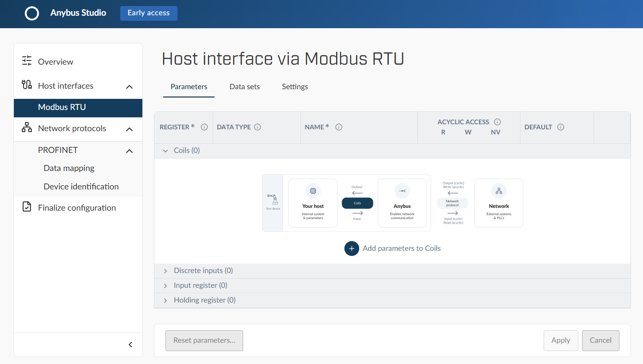The width and height of the screenshot is (643, 364).
Task: Open the REGISTER column info icon
Action: click(x=204, y=127)
